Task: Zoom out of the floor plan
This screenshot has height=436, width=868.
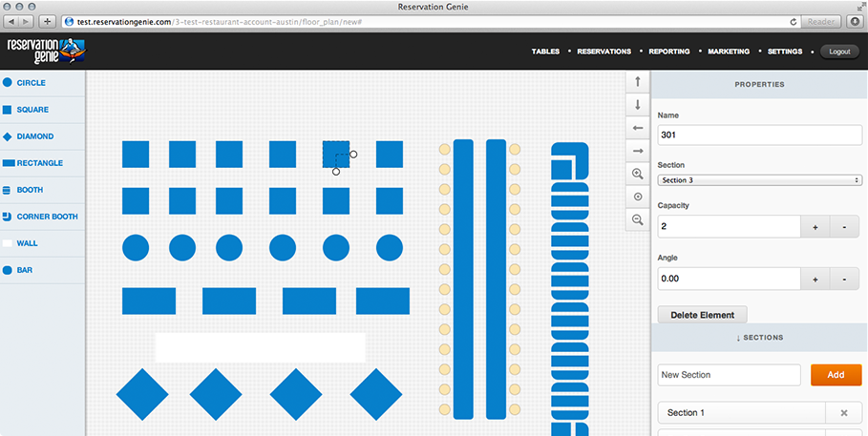Action: [638, 219]
